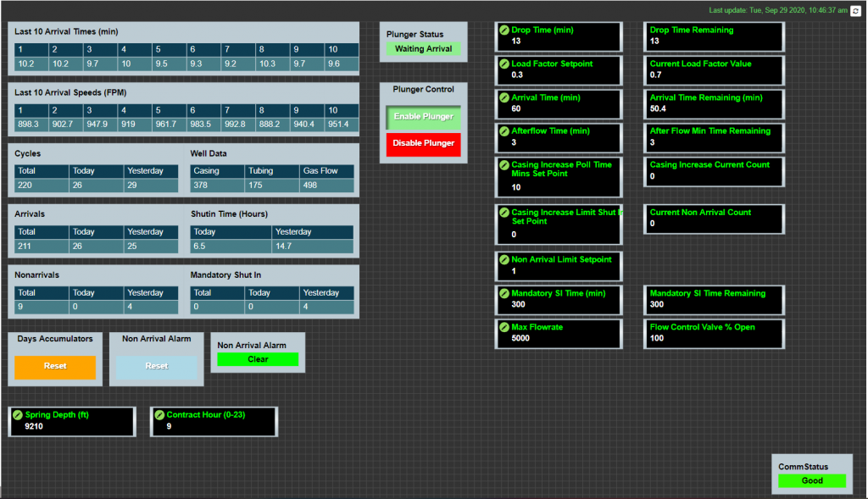Click the refresh icon beside Last update

point(856,11)
